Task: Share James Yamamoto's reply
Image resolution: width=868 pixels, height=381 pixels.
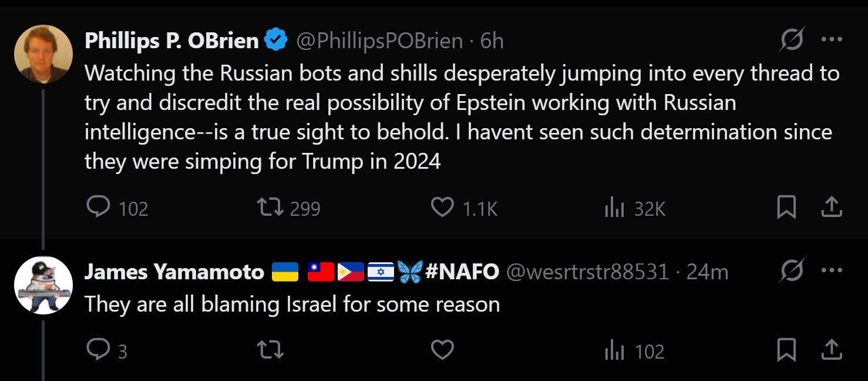Action: (832, 350)
